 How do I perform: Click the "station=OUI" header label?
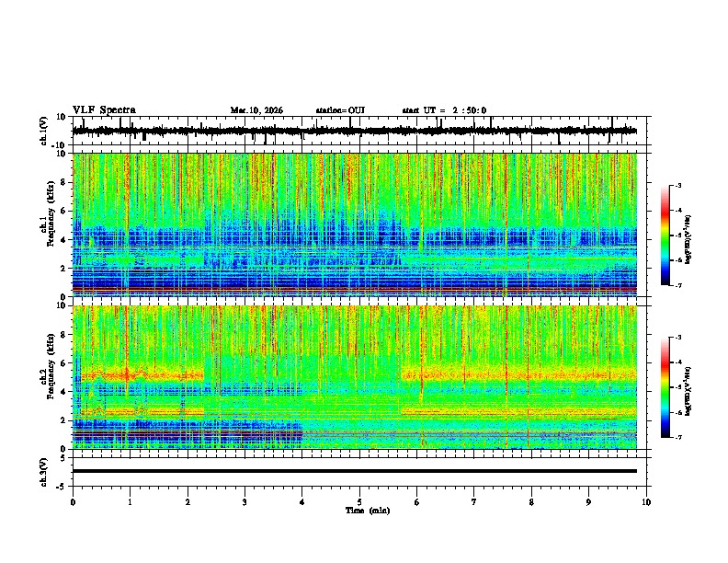click(x=340, y=110)
